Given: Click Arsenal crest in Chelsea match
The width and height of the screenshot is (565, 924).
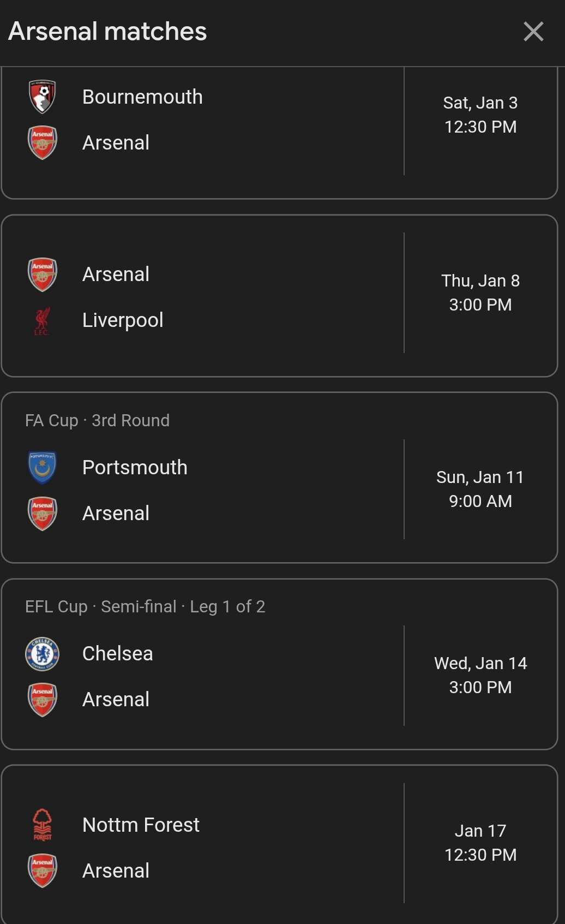Looking at the screenshot, I should [x=43, y=700].
